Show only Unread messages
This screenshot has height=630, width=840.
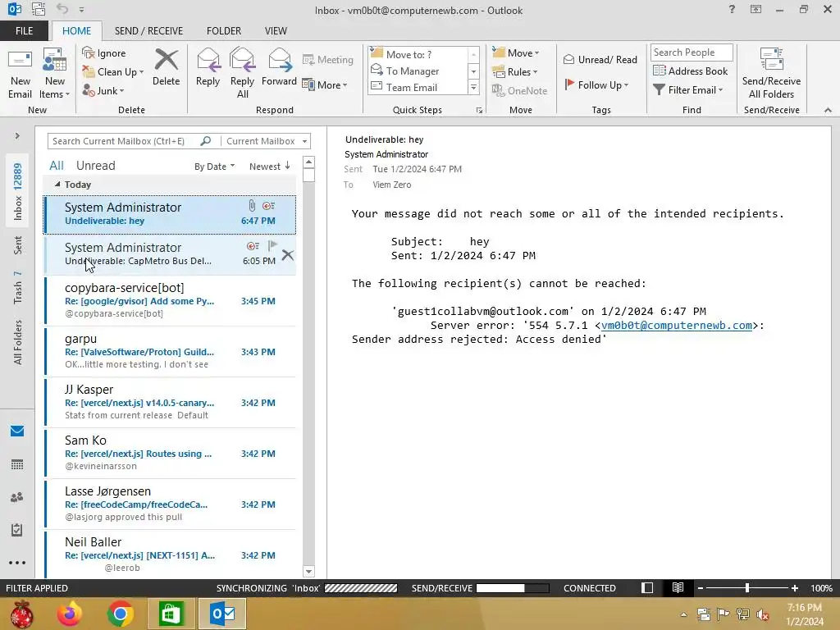[x=95, y=166]
